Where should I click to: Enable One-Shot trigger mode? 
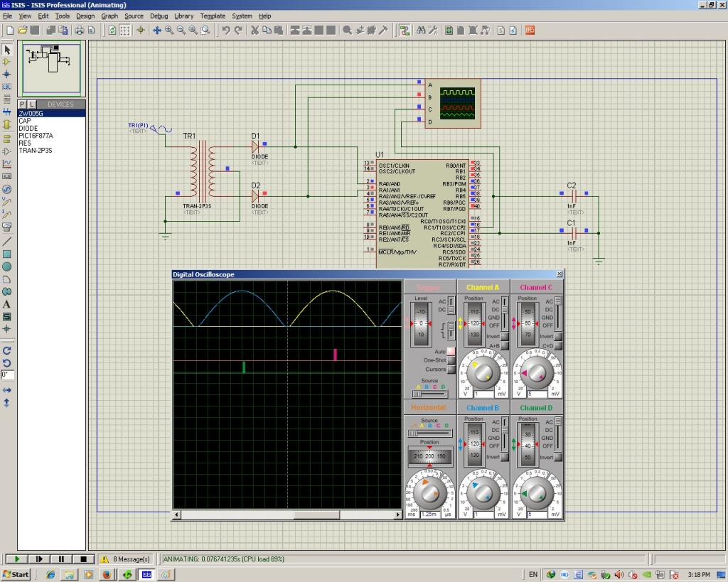pyautogui.click(x=451, y=360)
